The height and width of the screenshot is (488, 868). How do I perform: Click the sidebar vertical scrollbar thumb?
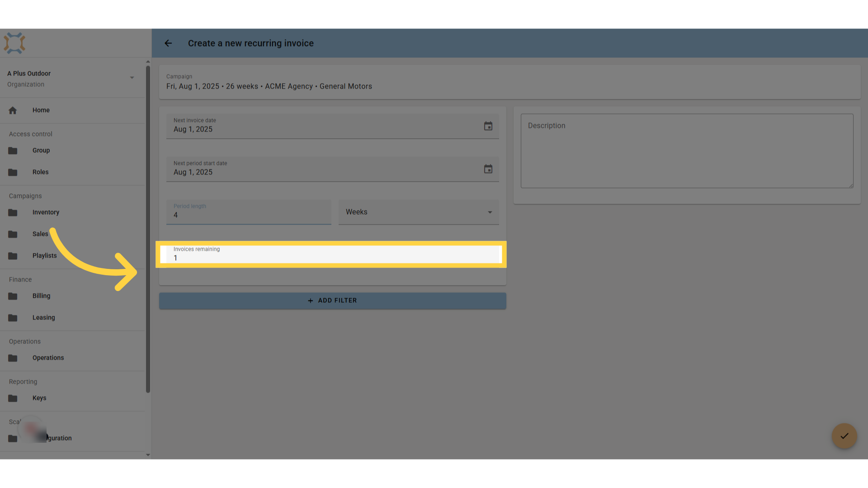pos(148,230)
